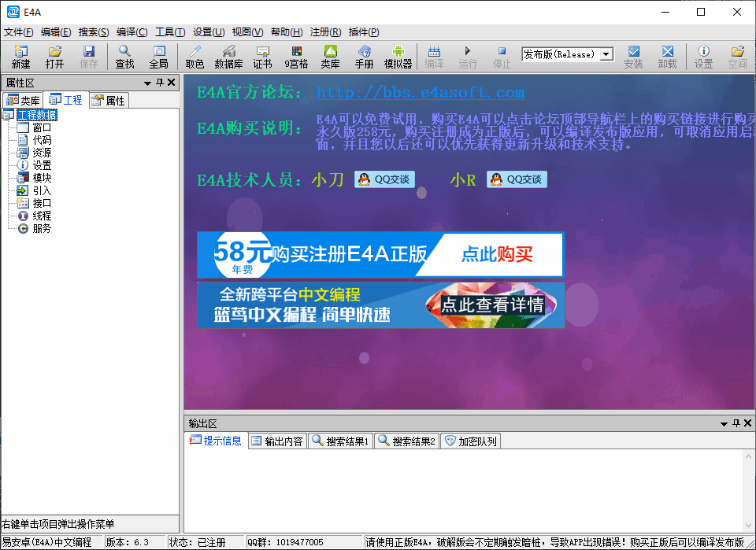Viewport: 756px width, 550px height.
Task: Open the 输出区 panel dropdown arrow
Action: point(724,424)
